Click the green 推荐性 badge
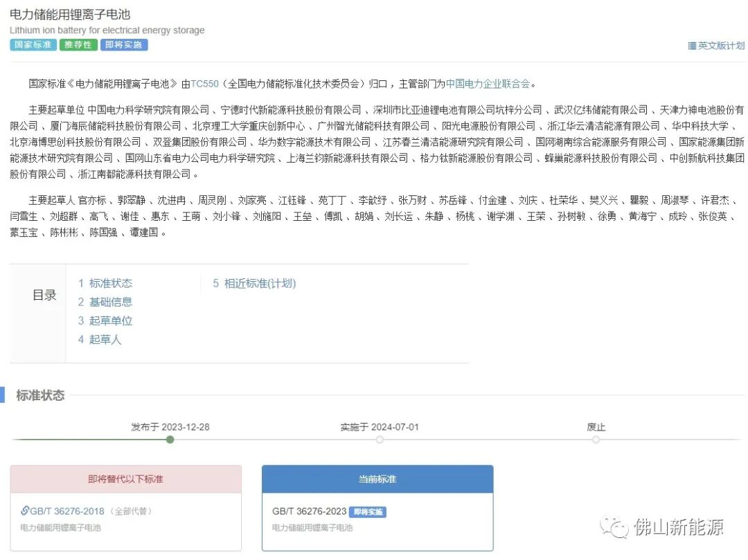This screenshot has width=748, height=560. click(x=78, y=44)
